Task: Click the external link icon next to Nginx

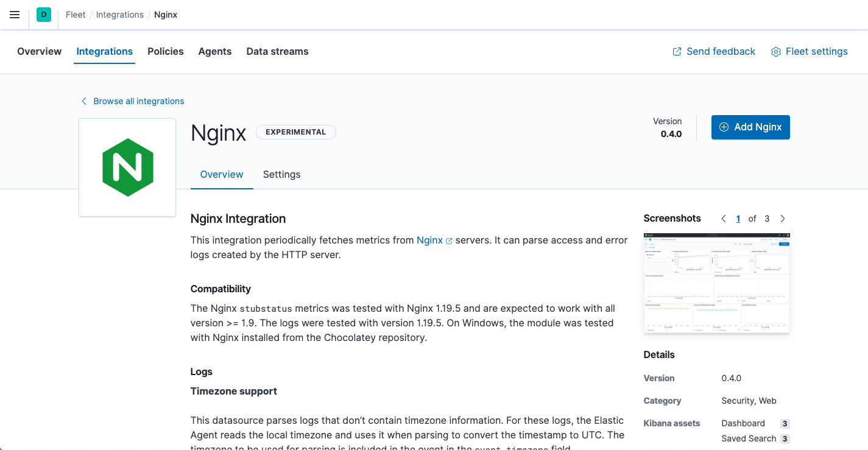Action: tap(449, 241)
